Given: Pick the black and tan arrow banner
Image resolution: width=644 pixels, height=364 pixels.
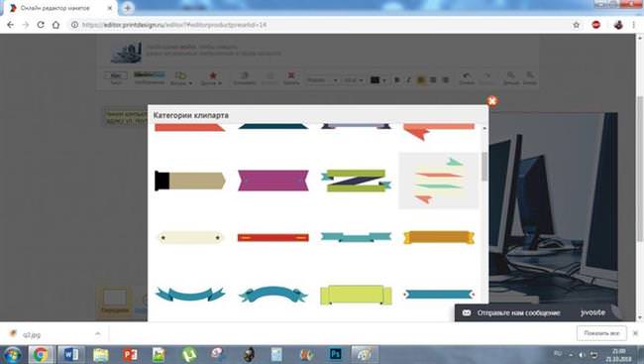Looking at the screenshot, I should [x=190, y=181].
